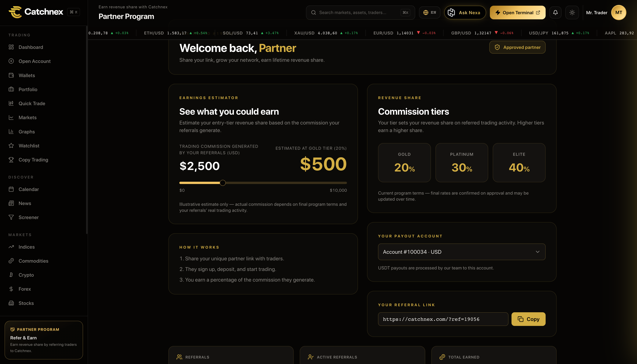Screen dimensions: 637x364
Task: Click the Markets chart icon
Action: (11, 117)
